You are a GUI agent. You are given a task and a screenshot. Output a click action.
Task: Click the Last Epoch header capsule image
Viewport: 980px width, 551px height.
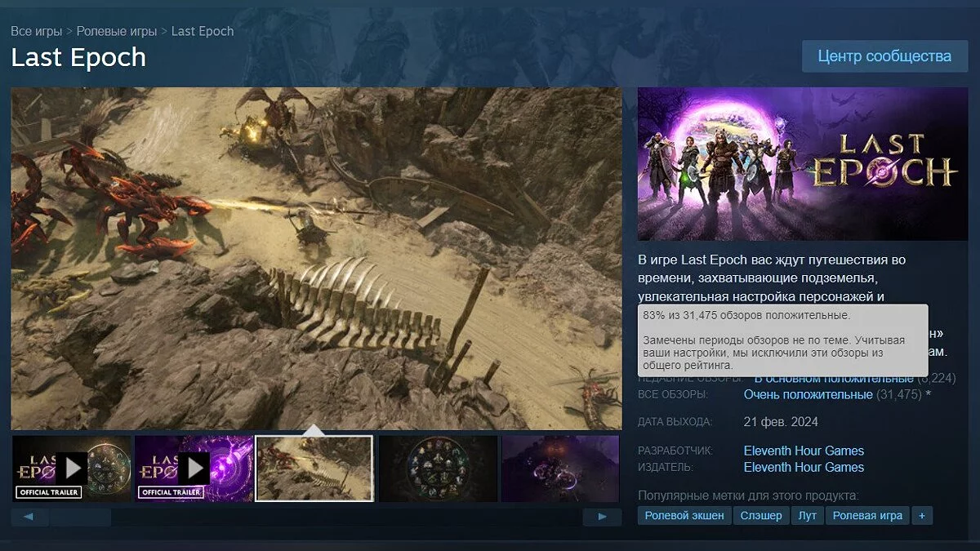pyautogui.click(x=803, y=164)
